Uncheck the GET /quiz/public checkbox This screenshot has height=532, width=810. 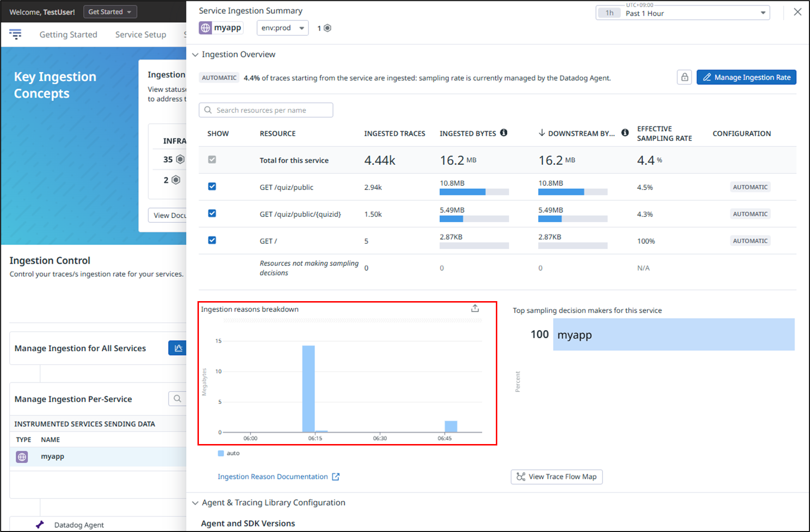(x=212, y=186)
